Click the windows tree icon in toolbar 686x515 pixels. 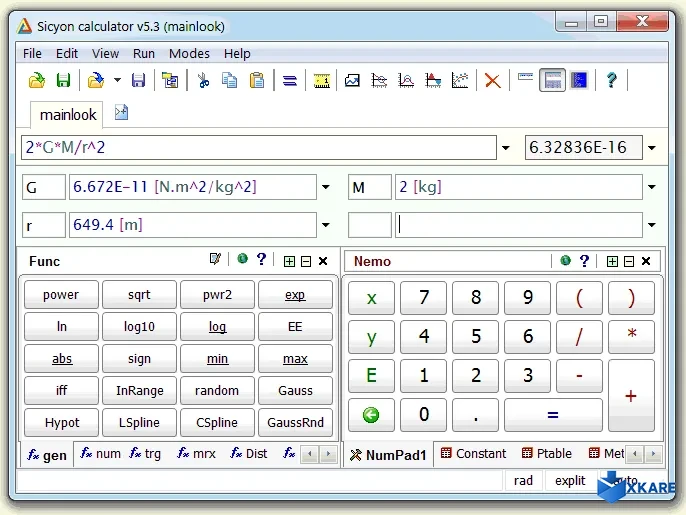[170, 81]
